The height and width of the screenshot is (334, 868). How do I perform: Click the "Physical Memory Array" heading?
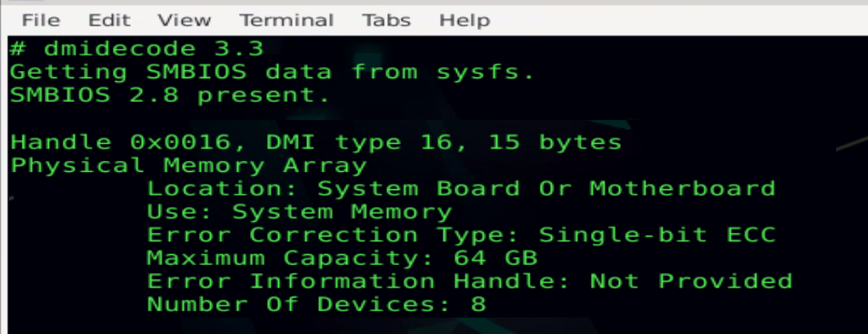click(189, 166)
